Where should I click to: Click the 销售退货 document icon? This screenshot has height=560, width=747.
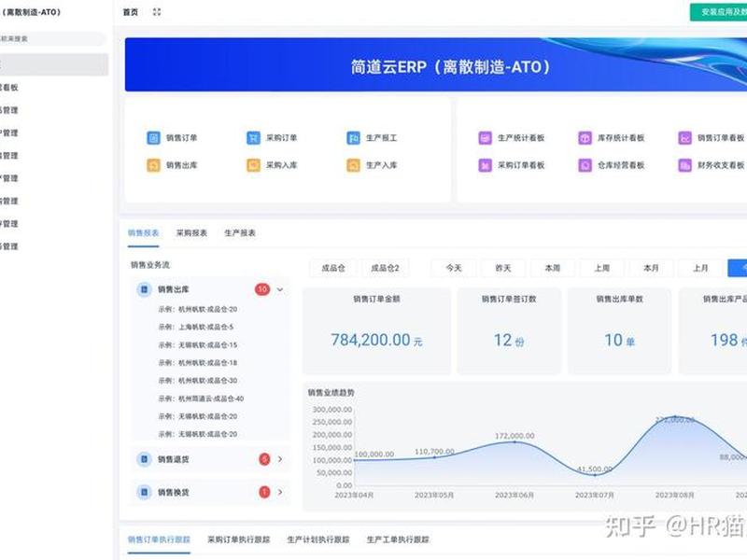145,459
